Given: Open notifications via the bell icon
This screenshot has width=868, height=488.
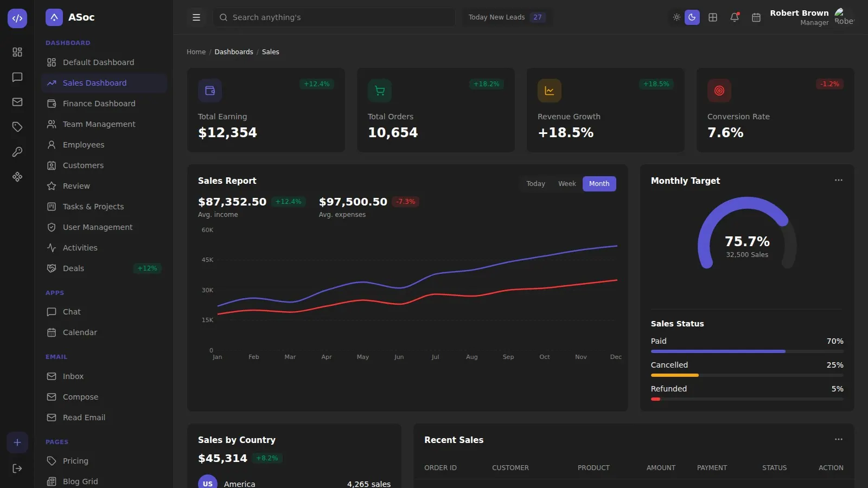Looking at the screenshot, I should click(735, 17).
